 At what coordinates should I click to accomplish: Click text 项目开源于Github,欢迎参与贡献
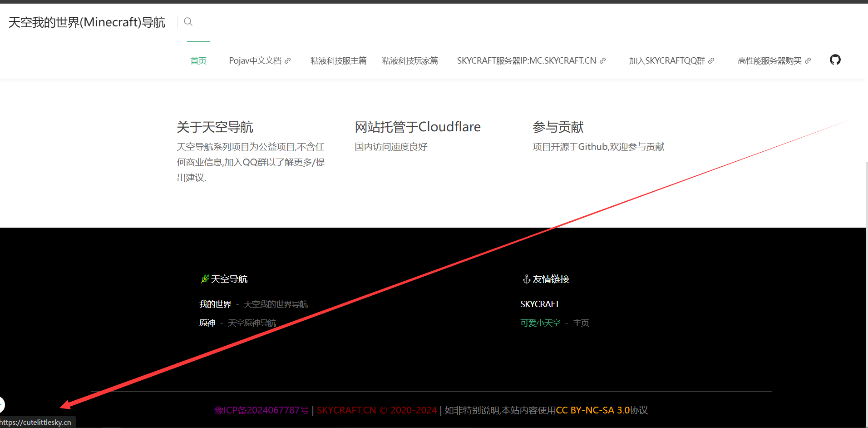coord(598,147)
